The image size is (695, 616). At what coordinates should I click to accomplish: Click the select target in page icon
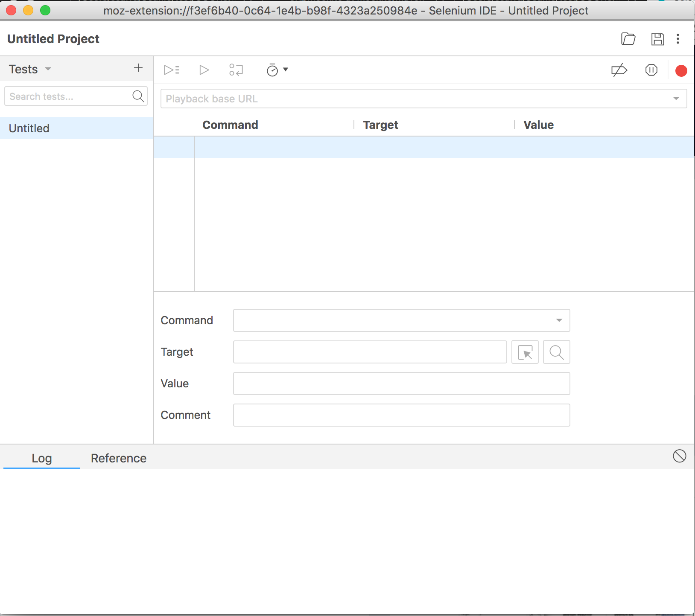click(525, 352)
